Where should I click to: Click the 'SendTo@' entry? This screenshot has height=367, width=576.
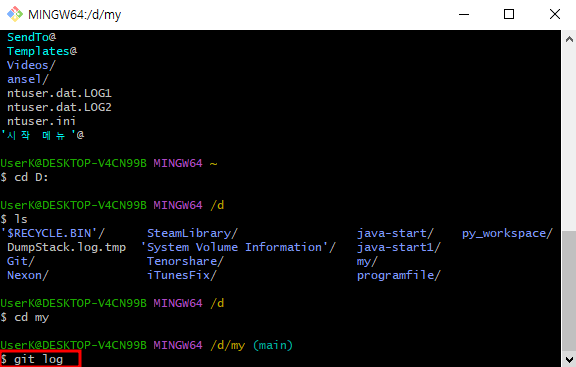(x=32, y=37)
